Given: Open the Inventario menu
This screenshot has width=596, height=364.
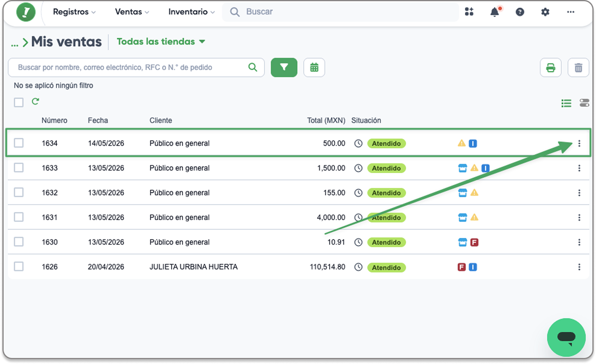Looking at the screenshot, I should click(191, 12).
